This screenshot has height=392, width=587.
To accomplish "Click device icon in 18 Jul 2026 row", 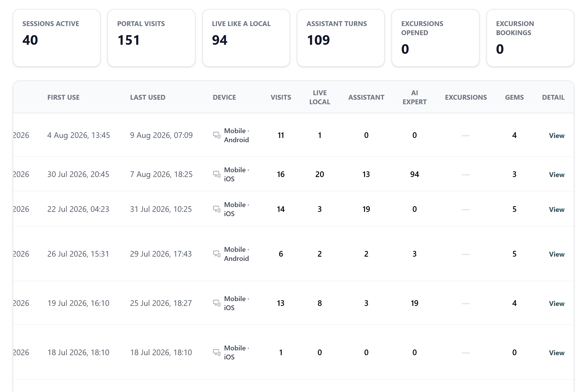I will 217,352.
